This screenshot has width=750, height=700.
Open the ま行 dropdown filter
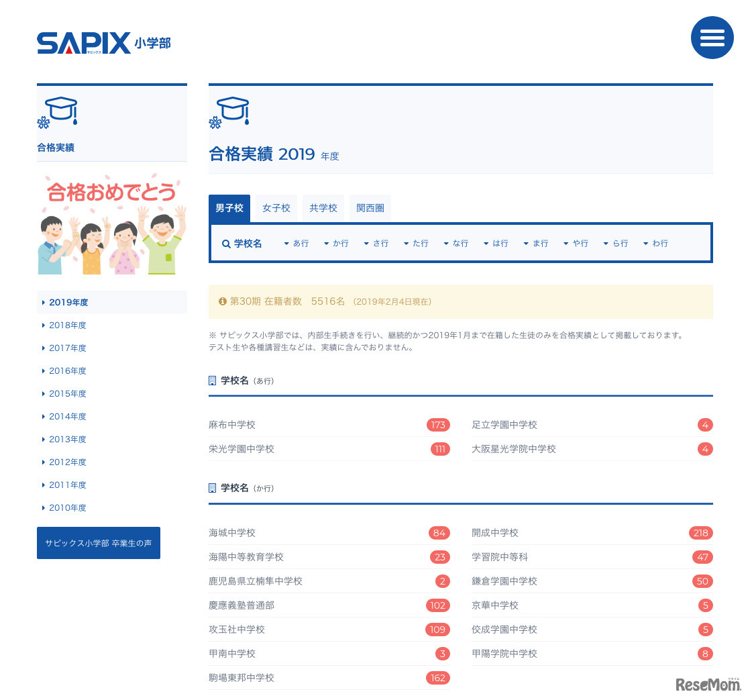[536, 244]
